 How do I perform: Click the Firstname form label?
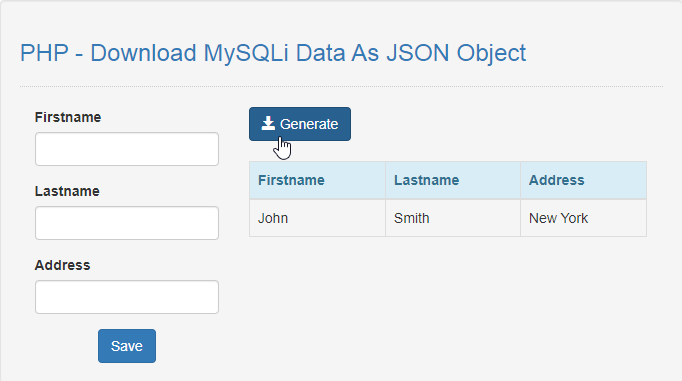68,117
